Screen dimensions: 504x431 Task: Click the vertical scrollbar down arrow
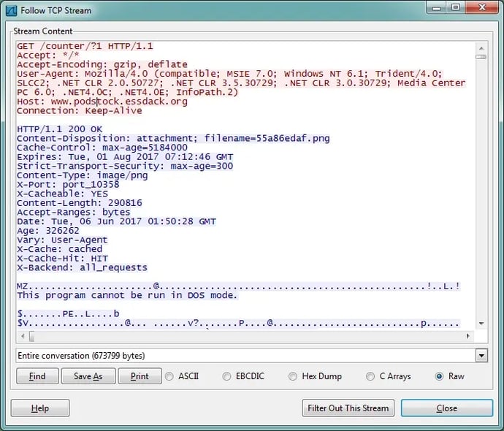click(x=481, y=324)
